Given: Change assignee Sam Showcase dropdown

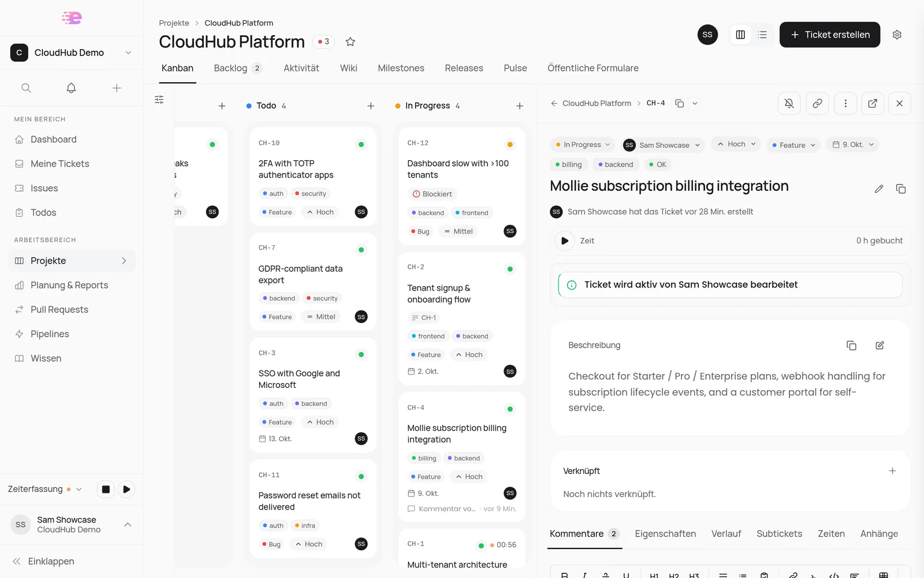Looking at the screenshot, I should tap(663, 145).
